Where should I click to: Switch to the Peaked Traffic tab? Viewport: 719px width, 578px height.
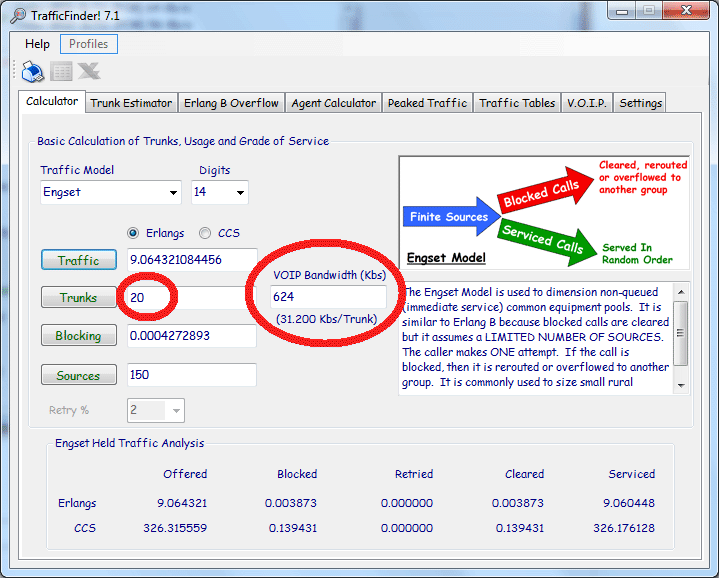[427, 103]
